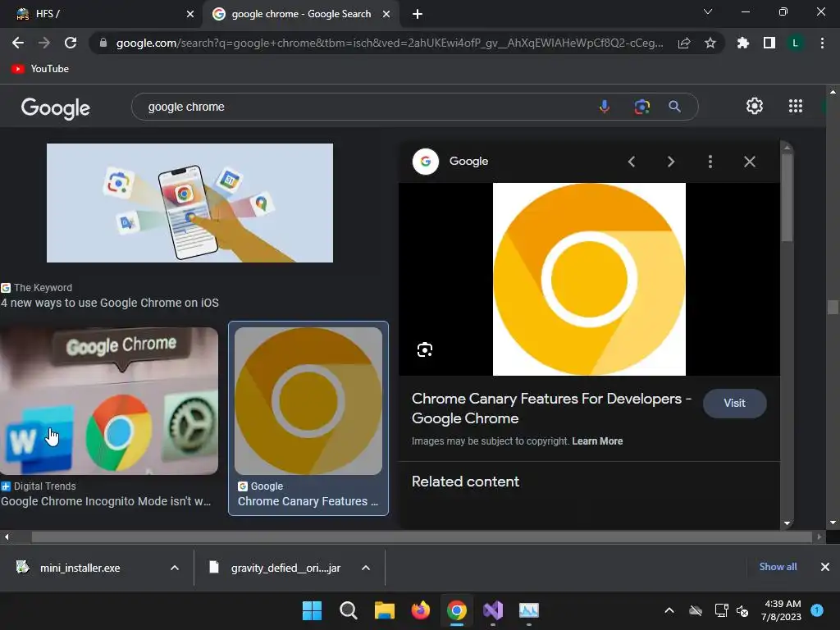Open the profile L avatar
Screen dimensions: 840x630
pos(795,43)
